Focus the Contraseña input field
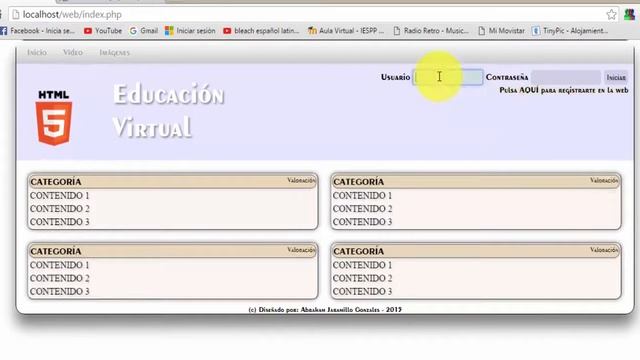 click(566, 77)
